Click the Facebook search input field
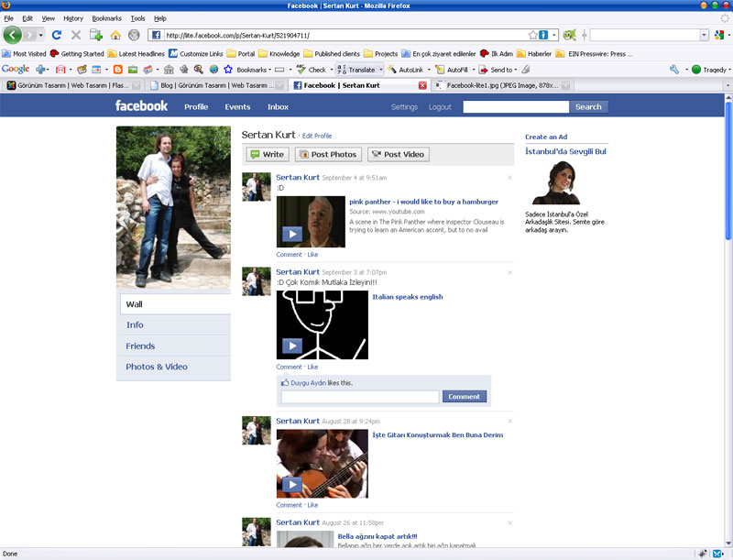The height and width of the screenshot is (560, 733). [x=516, y=106]
